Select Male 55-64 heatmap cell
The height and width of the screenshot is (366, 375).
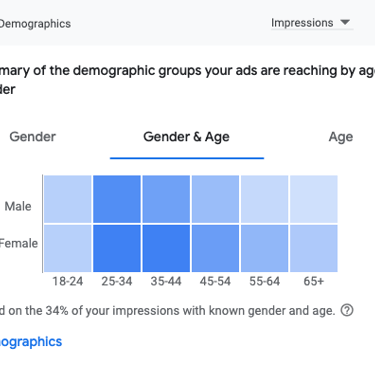point(264,199)
